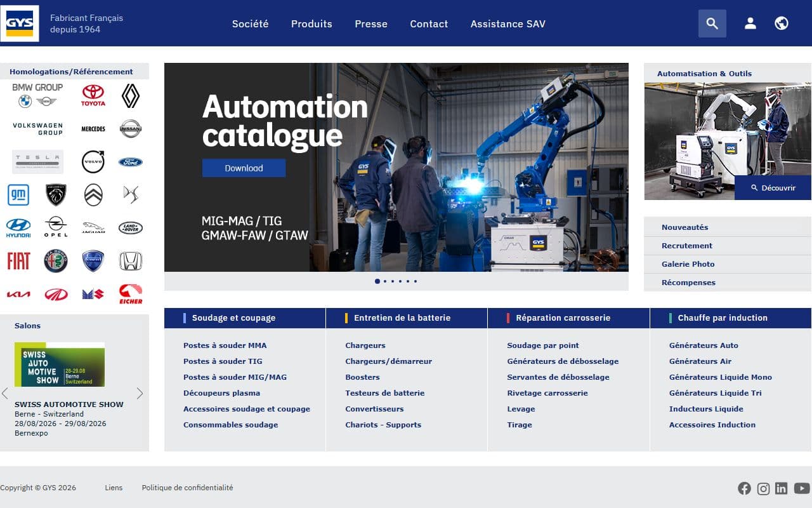The image size is (812, 508).
Task: Open the language globe icon
Action: pyautogui.click(x=782, y=23)
